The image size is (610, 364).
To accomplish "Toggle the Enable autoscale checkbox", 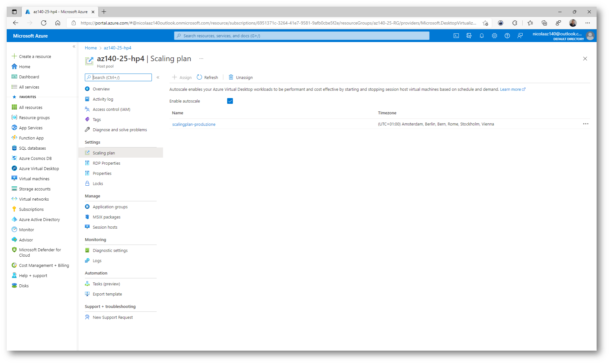I will [230, 101].
